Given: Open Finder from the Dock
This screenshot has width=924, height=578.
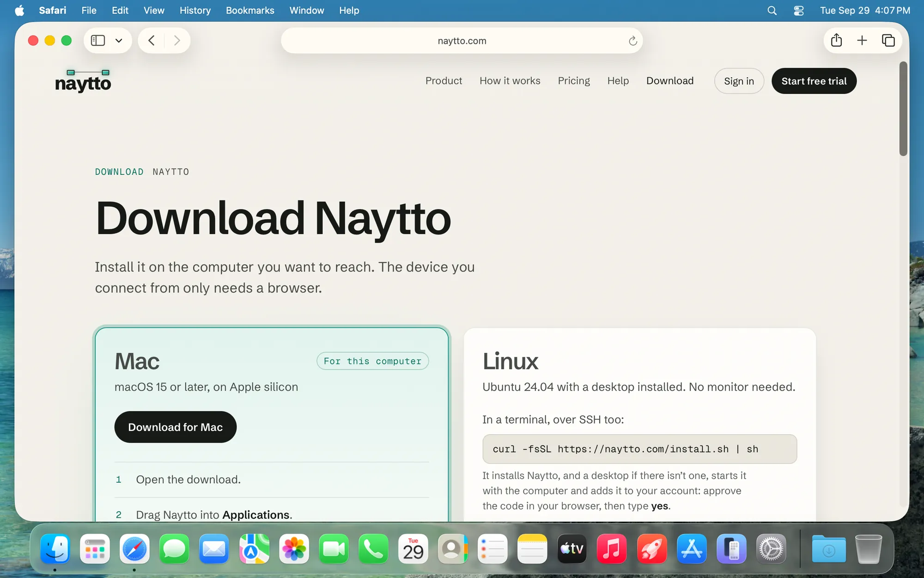Looking at the screenshot, I should 55,549.
